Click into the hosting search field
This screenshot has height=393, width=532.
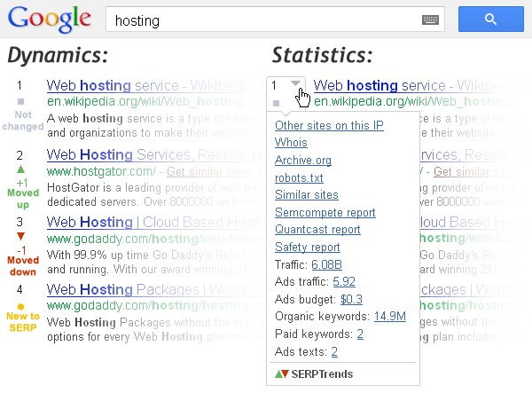(264, 20)
